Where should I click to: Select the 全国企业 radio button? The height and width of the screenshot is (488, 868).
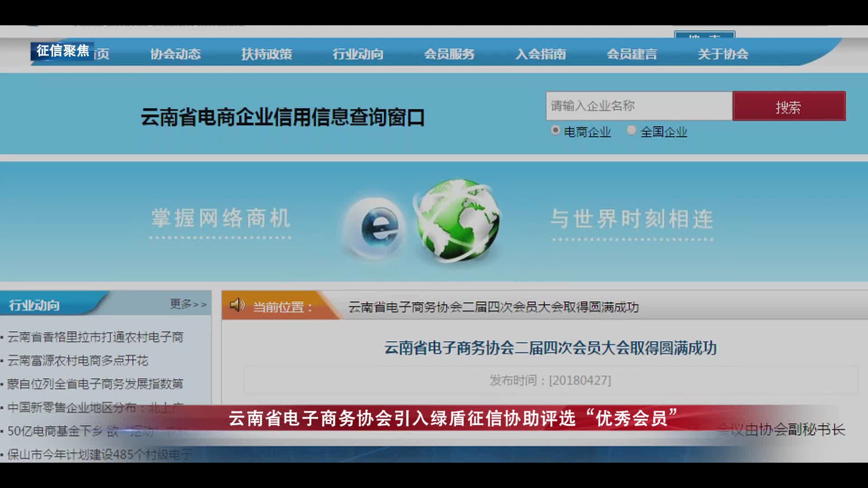point(631,130)
